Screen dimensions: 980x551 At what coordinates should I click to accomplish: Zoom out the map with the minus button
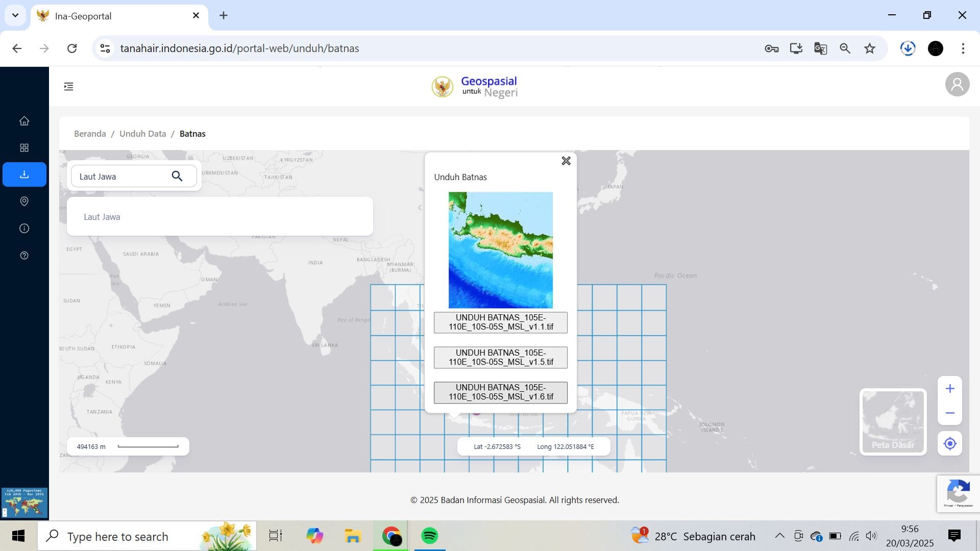coord(949,413)
